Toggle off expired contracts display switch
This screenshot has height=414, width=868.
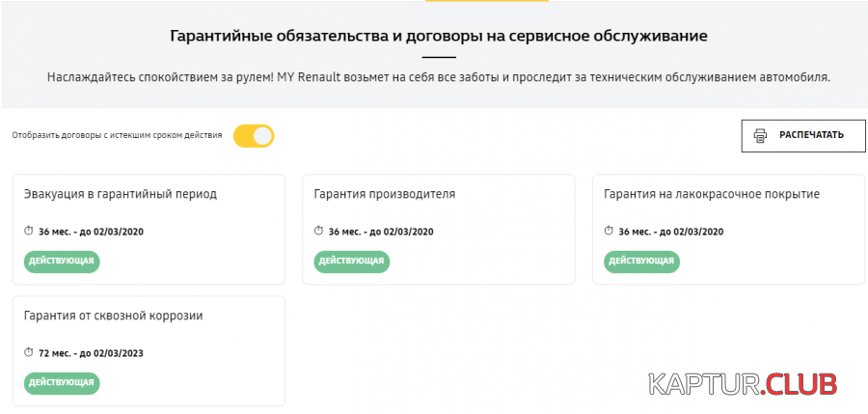(x=254, y=136)
